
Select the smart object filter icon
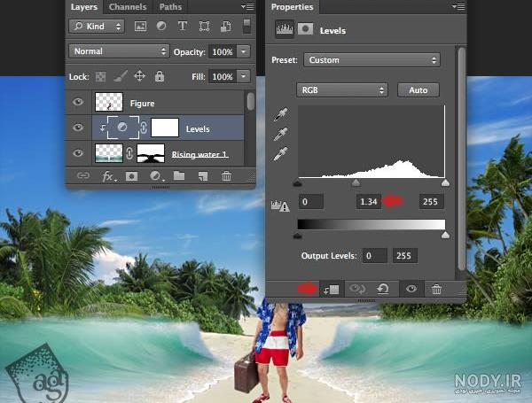[225, 27]
